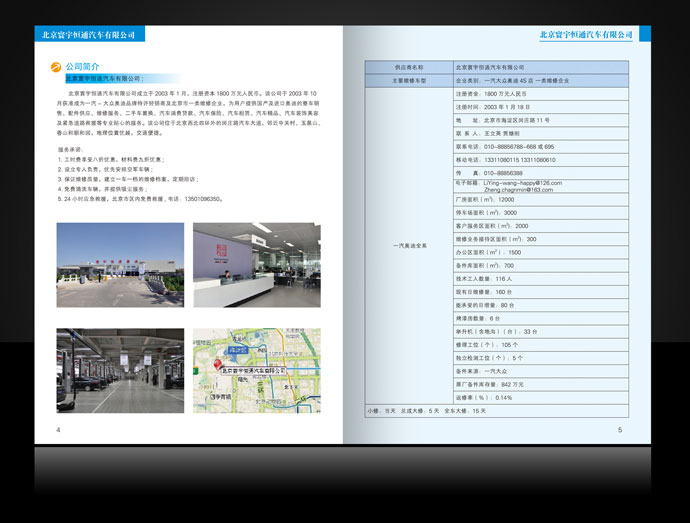Click the 办公区面积 1500 row
Image resolution: width=690 pixels, height=523 pixels.
[541, 252]
